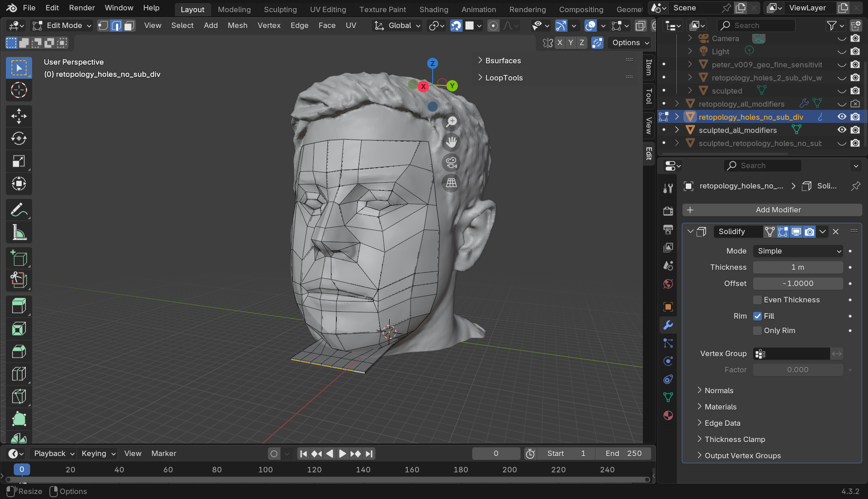Select the Measure tool
868x499 pixels.
19,233
